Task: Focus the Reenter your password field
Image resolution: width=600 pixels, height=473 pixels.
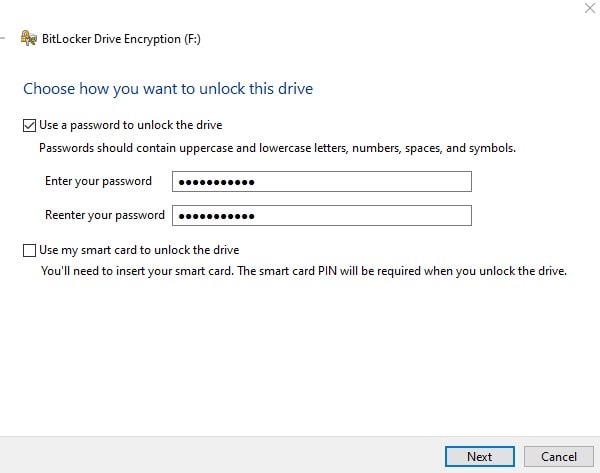Action: tap(322, 215)
